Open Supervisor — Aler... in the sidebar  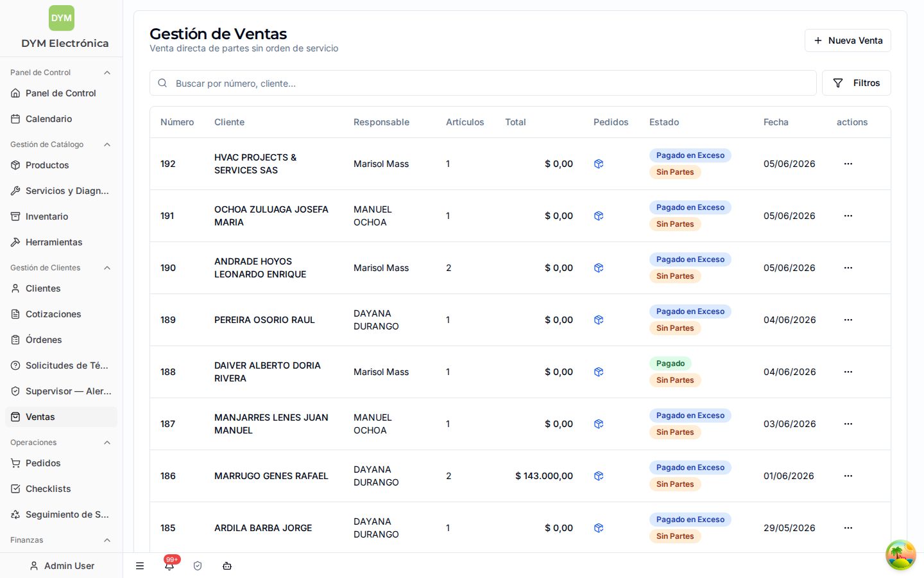[x=61, y=391]
